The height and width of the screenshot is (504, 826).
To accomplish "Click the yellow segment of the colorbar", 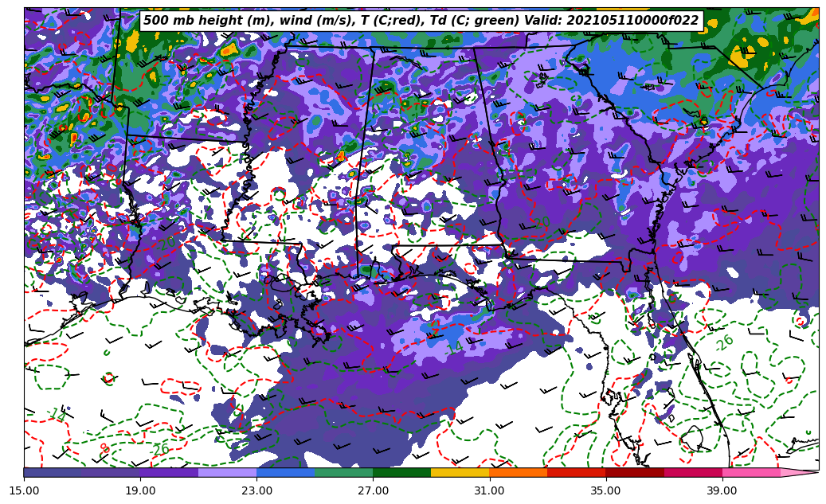I will [460, 472].
